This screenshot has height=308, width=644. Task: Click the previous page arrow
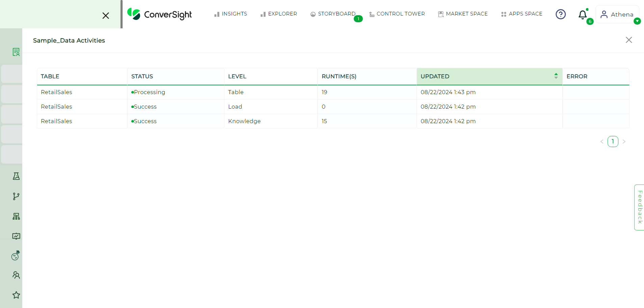click(602, 142)
